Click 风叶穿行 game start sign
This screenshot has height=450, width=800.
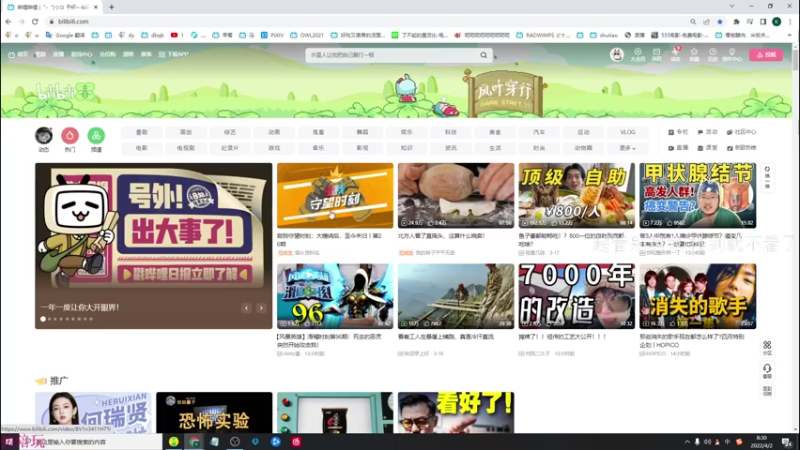point(504,94)
